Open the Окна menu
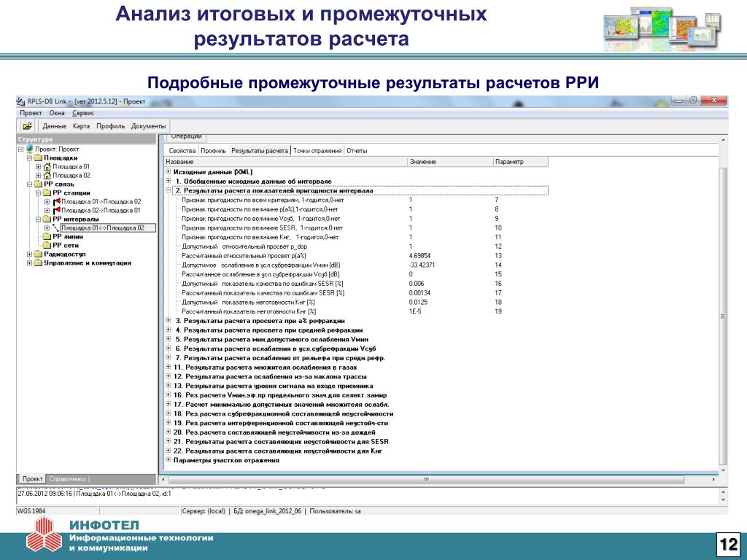 [x=57, y=113]
